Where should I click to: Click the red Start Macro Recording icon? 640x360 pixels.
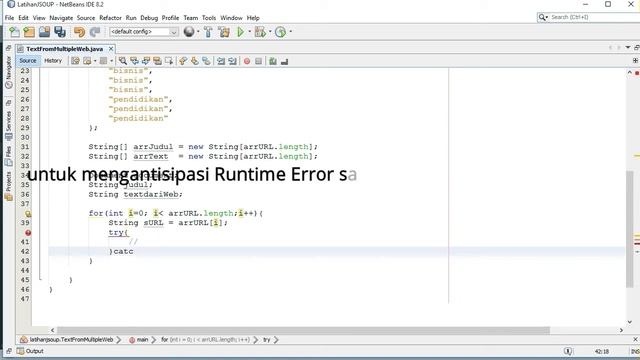[x=247, y=61]
